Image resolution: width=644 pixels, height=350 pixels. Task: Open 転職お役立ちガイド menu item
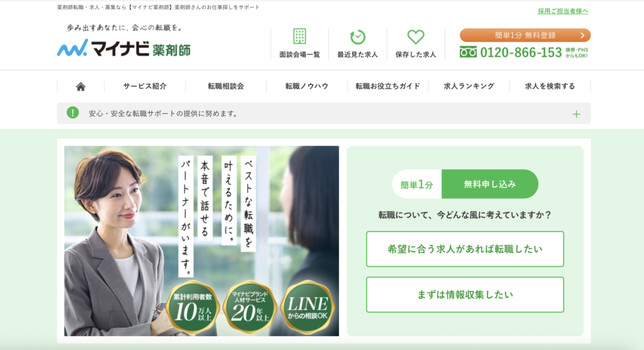387,86
